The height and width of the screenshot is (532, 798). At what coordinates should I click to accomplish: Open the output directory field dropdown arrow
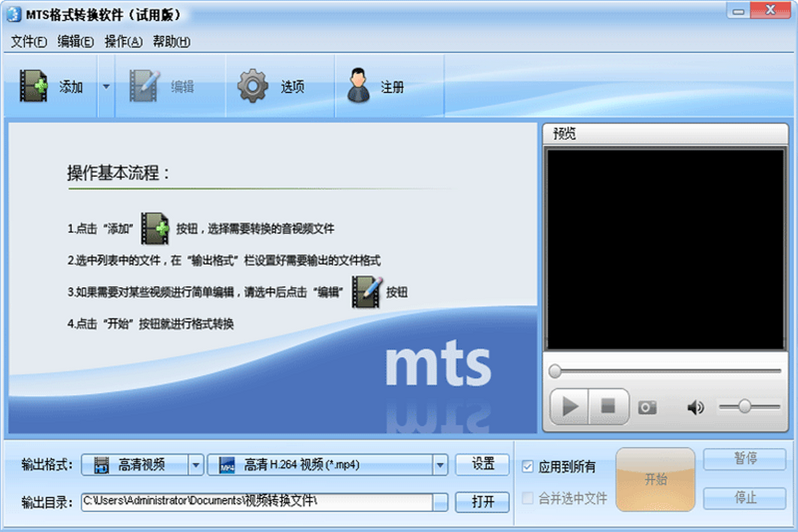click(441, 502)
